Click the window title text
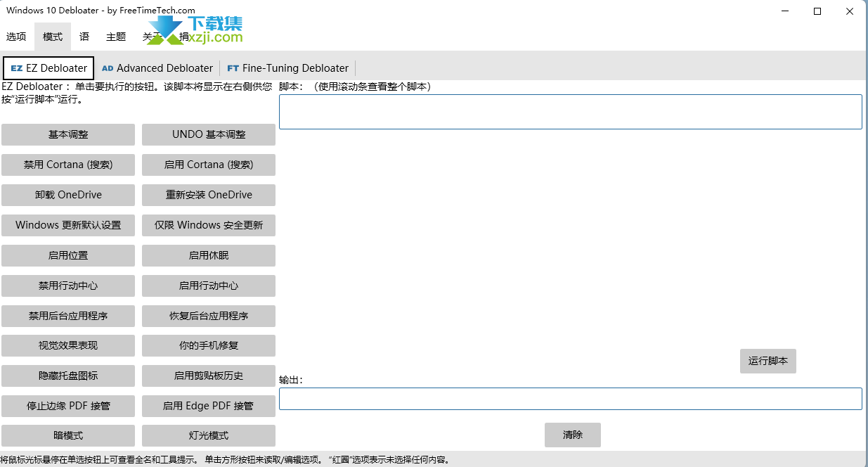Image resolution: width=868 pixels, height=467 pixels. 101,11
